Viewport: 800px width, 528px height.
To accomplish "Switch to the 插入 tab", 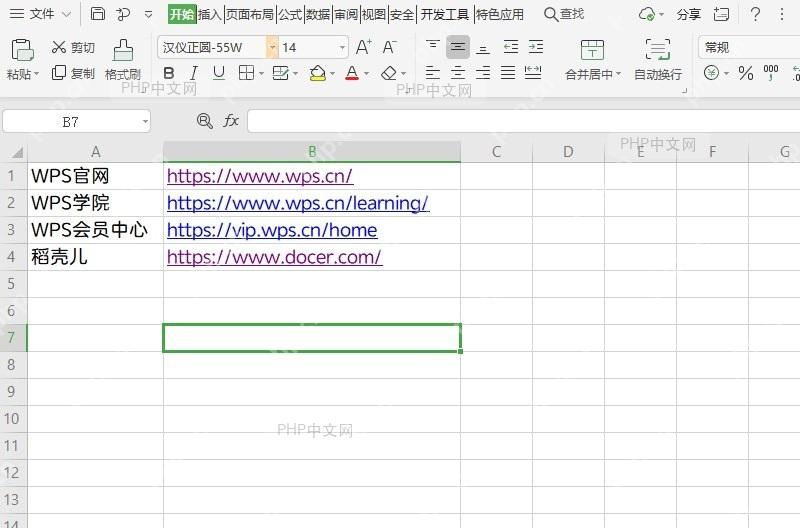I will tap(210, 14).
